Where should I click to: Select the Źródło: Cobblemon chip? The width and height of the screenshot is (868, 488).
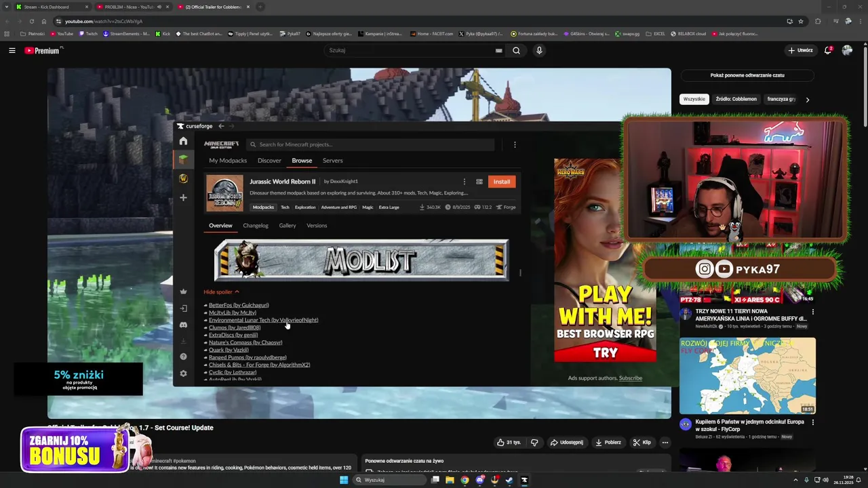coord(736,99)
